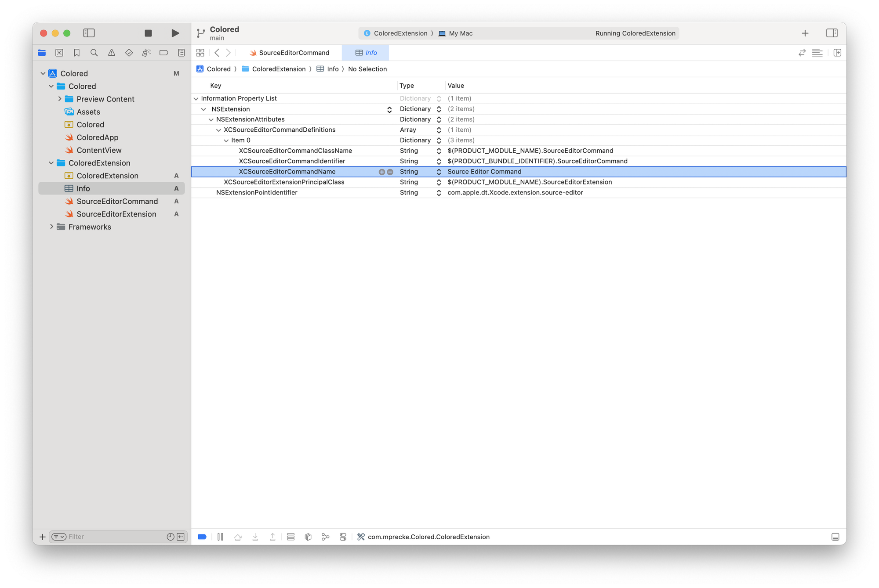Screen dimensions: 879x588
Task: Collapse the Colored group folder
Action: point(51,86)
